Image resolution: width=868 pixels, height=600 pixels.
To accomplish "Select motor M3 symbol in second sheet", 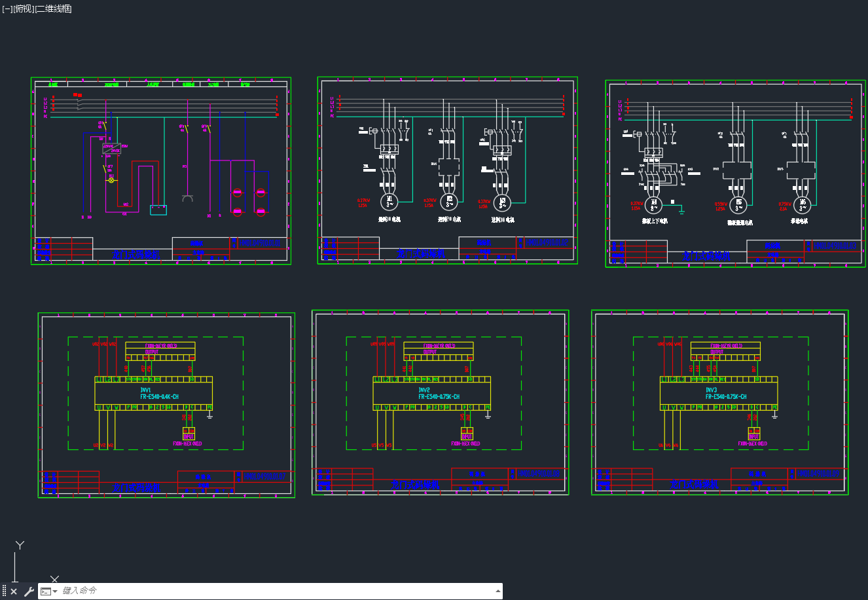I will coord(503,202).
